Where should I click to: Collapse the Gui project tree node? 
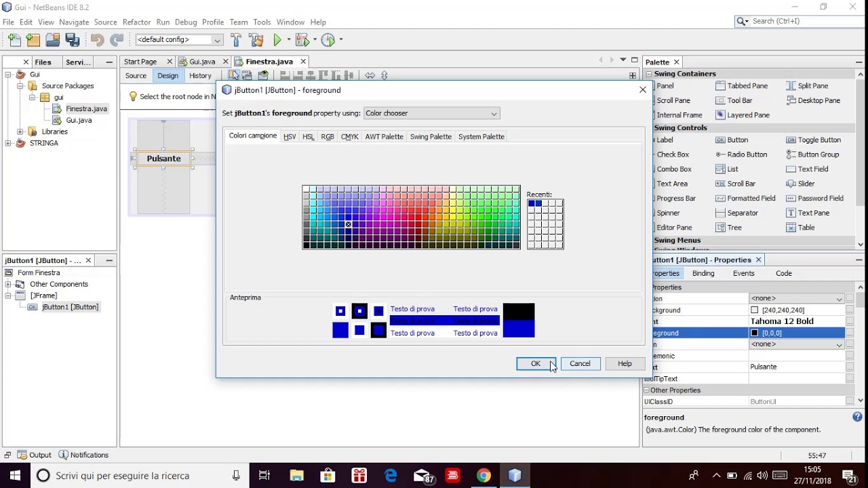(8, 75)
